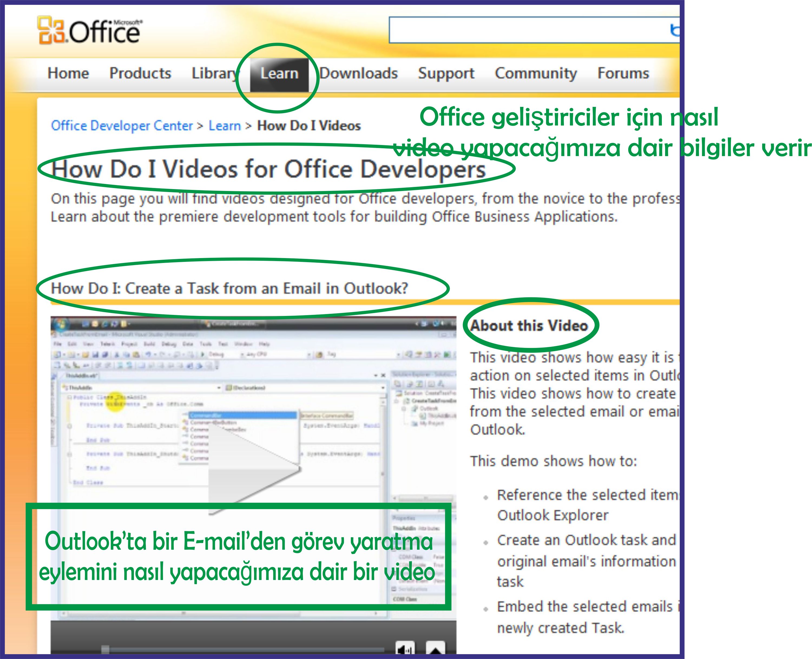Go to the Library tab

tap(214, 73)
